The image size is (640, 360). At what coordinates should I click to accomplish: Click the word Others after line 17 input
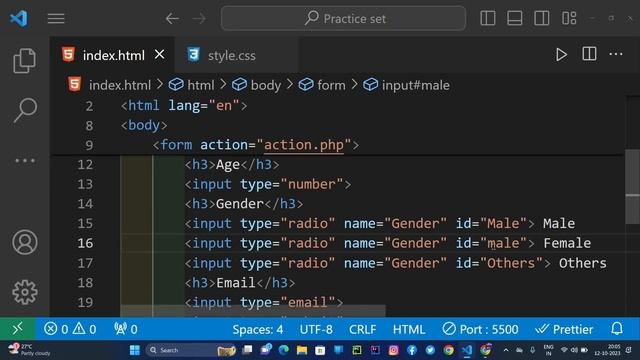coord(582,263)
